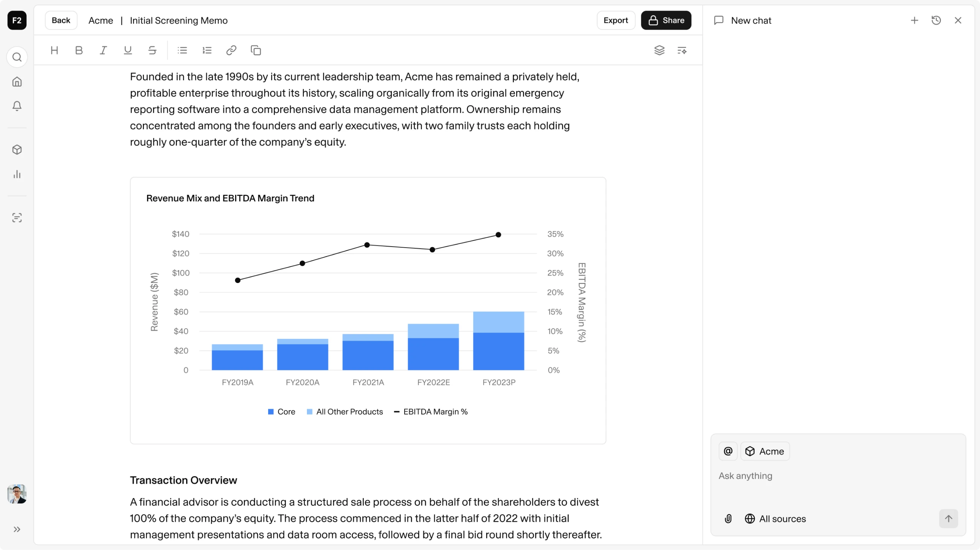Click the Share button
The height and width of the screenshot is (550, 980).
click(x=666, y=21)
